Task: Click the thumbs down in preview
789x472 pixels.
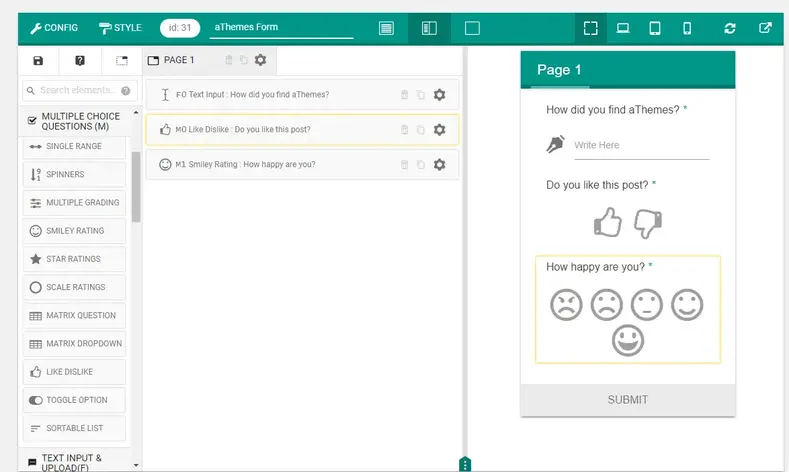Action: coord(648,223)
